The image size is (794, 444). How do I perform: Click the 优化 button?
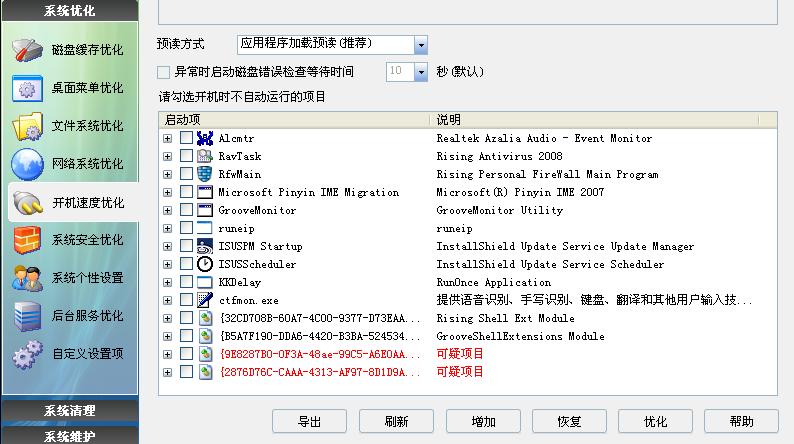point(655,421)
